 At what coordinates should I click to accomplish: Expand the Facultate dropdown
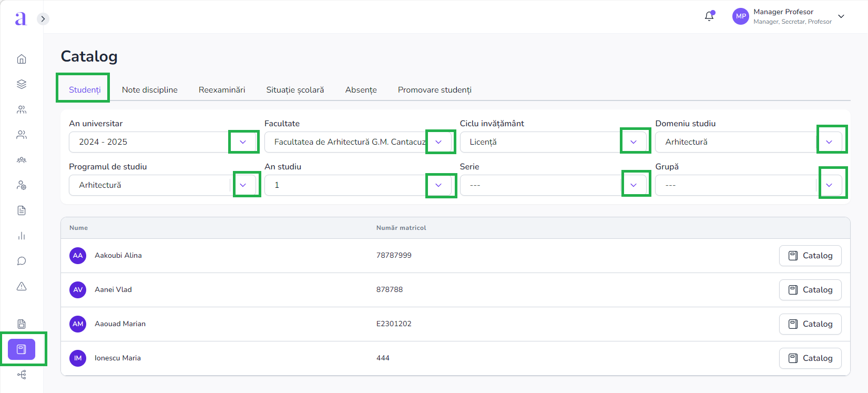point(438,142)
